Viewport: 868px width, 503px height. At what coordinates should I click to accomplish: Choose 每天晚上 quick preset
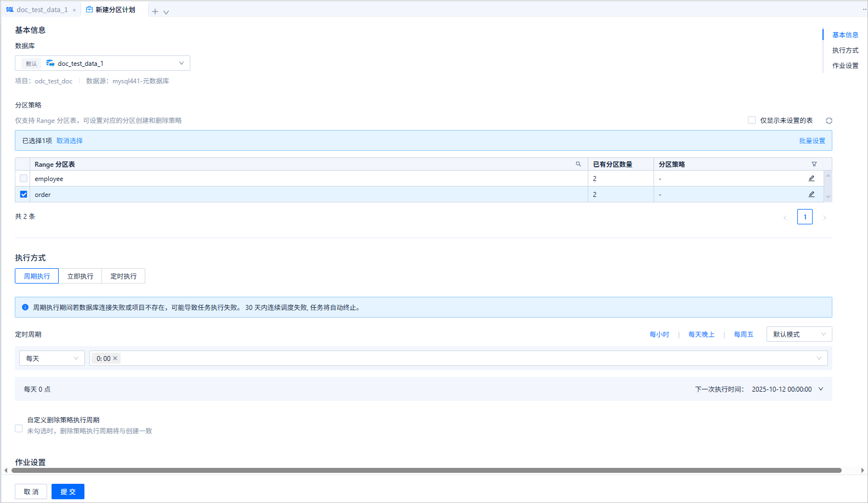[701, 334]
